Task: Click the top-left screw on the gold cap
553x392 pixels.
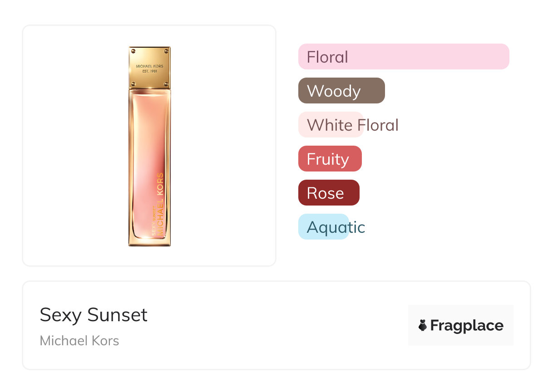Action: (x=133, y=50)
